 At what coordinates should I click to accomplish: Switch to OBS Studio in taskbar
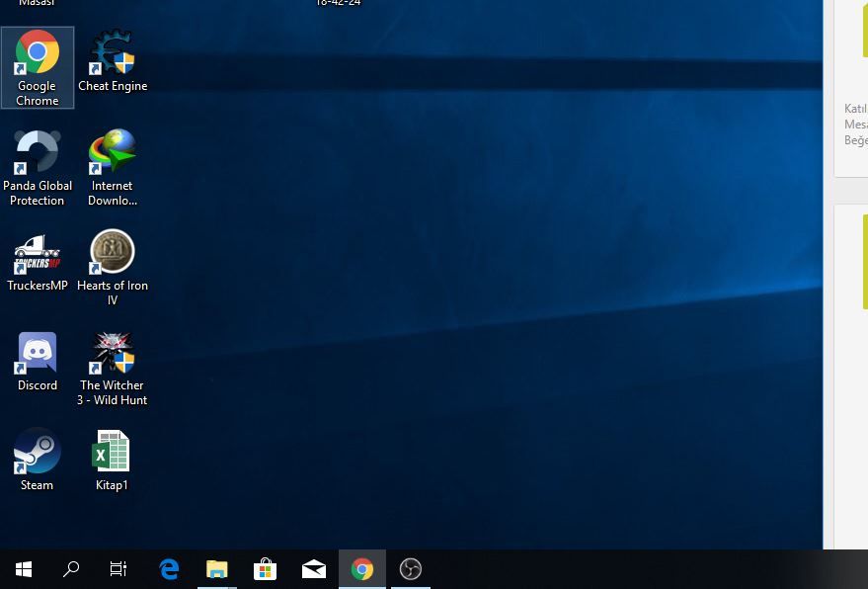411,569
